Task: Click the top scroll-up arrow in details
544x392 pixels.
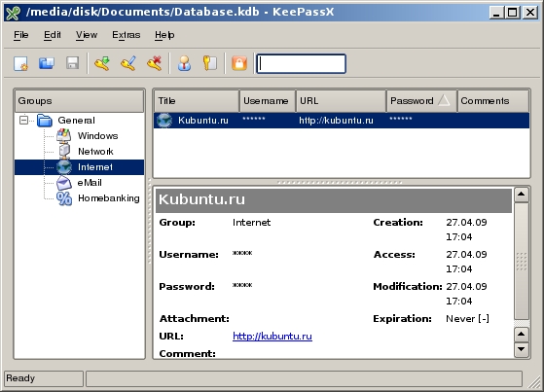Action: 521,195
